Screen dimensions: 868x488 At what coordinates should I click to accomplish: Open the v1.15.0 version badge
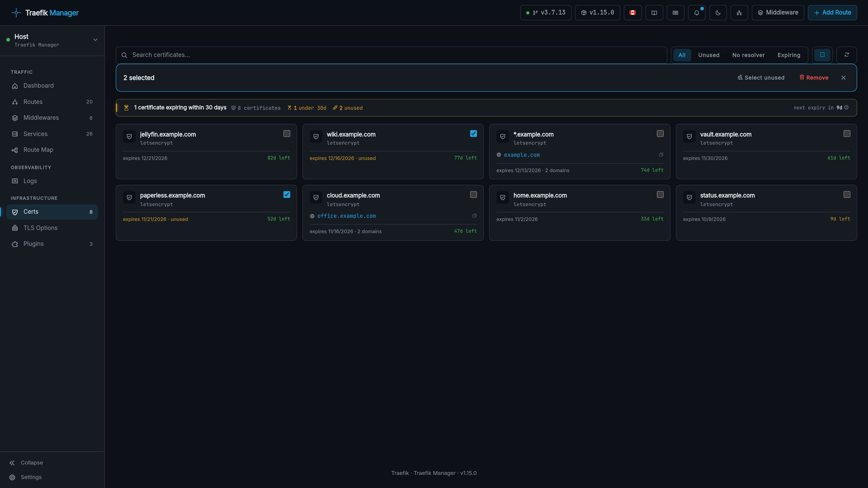597,13
